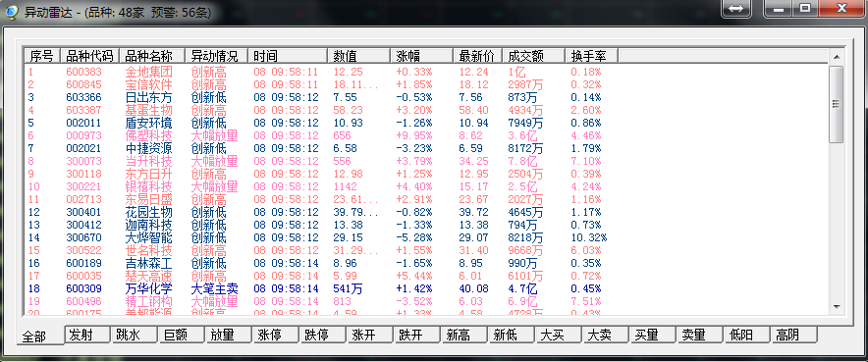Click the 精工钢构 stock name
Viewport: 868px width, 362px height.
149,301
